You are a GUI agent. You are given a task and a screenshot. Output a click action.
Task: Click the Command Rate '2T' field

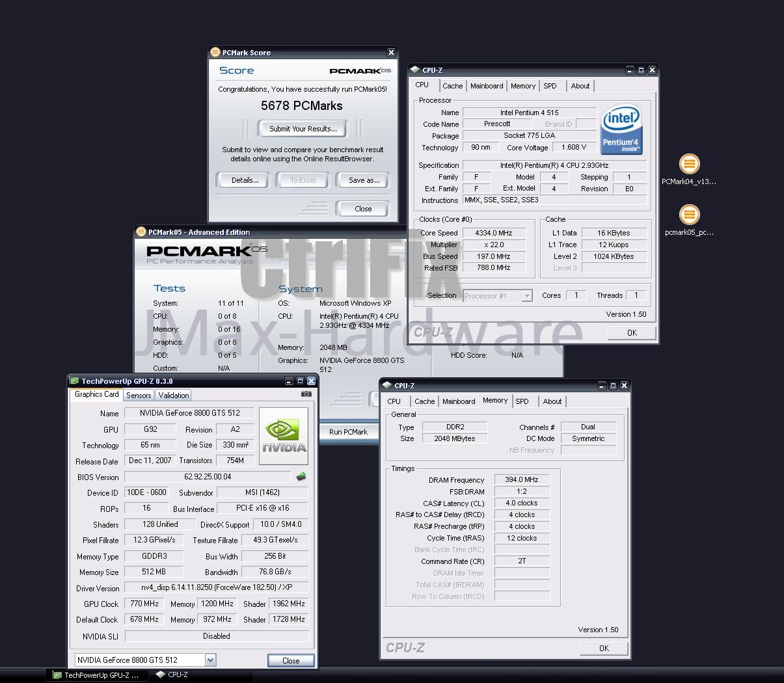[x=522, y=561]
